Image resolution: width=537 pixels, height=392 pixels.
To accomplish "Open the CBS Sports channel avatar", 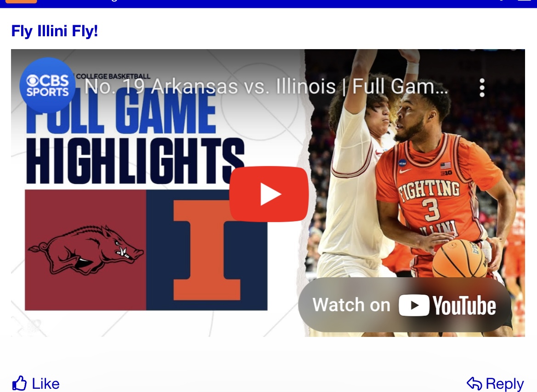I will click(47, 85).
